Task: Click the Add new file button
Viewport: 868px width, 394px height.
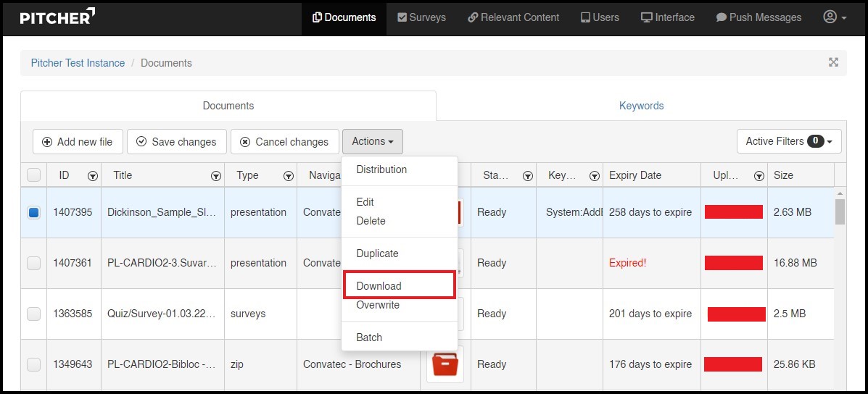Action: pyautogui.click(x=78, y=142)
